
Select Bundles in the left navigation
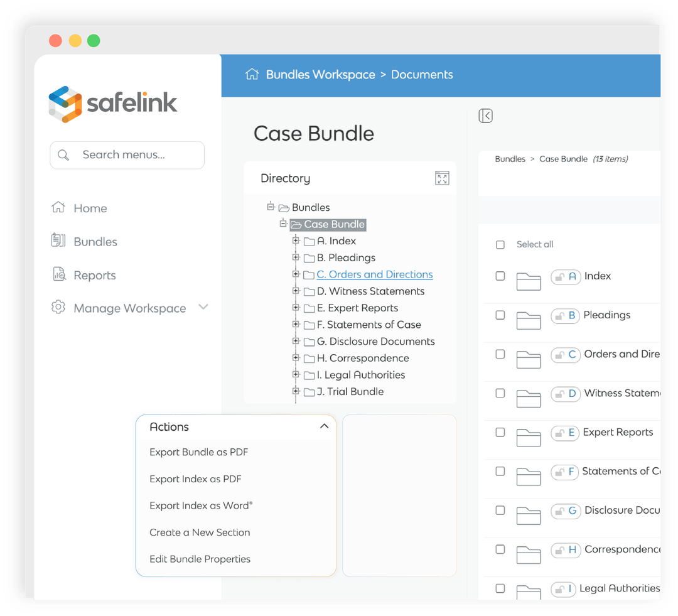(x=95, y=241)
